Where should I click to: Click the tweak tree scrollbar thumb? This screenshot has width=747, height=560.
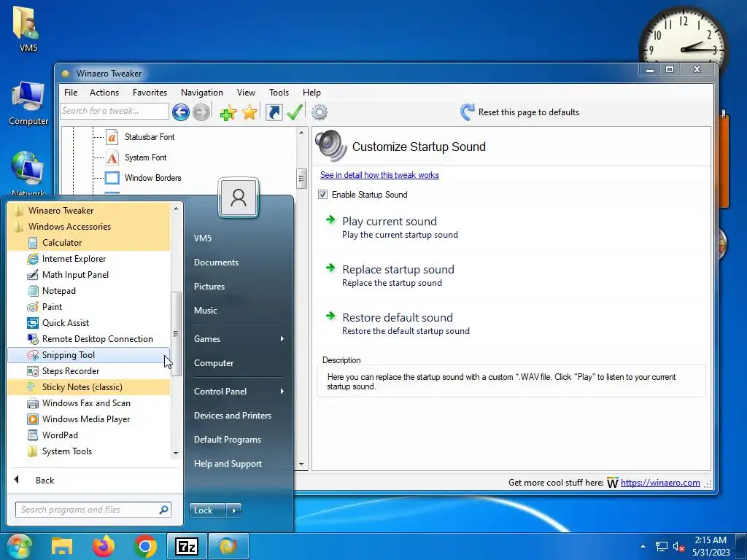pos(301,179)
